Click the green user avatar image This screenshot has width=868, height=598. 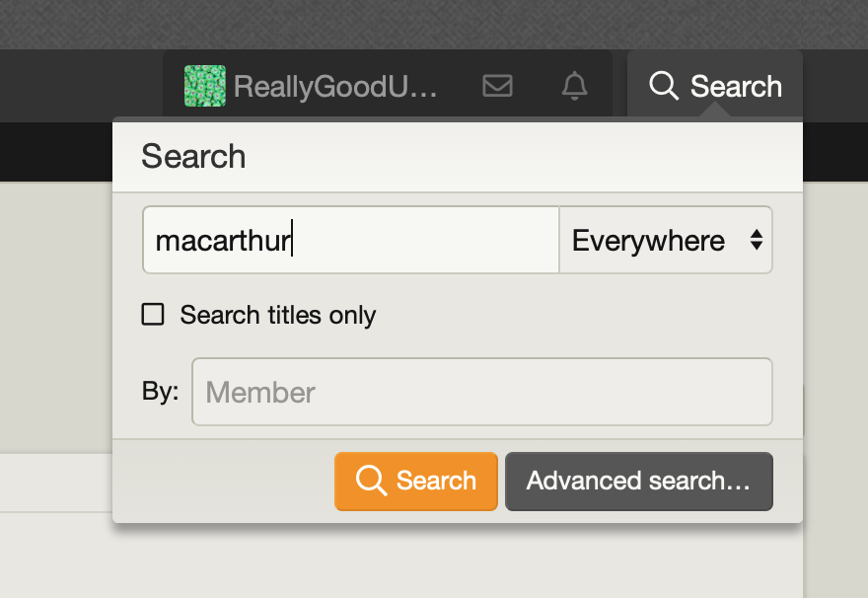coord(205,86)
